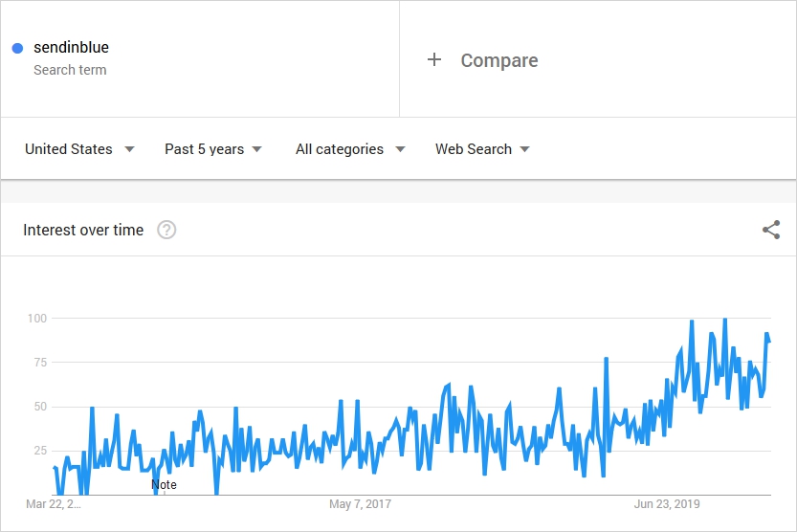Click the dropdown arrow beside Web Search
Image resolution: width=797 pixels, height=532 pixels.
pyautogui.click(x=525, y=149)
